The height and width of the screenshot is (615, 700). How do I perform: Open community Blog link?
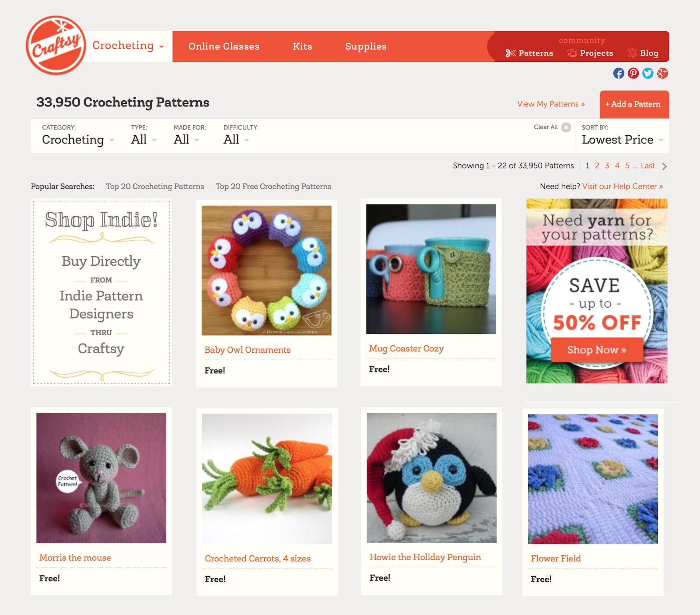point(643,53)
